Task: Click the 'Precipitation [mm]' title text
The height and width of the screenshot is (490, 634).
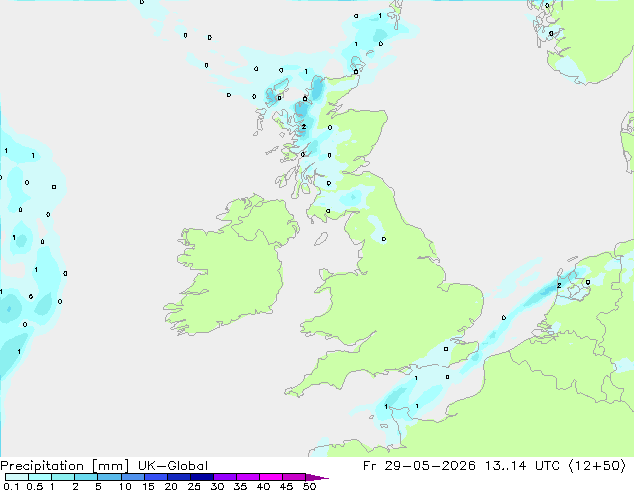Action: click(x=65, y=466)
